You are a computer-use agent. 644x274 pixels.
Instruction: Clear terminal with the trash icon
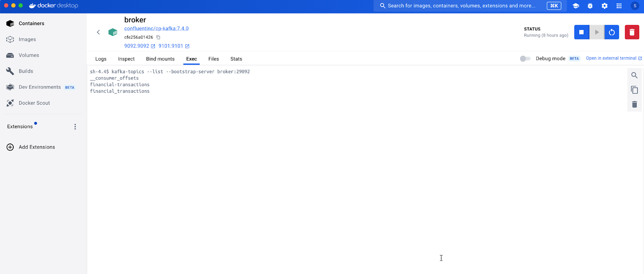(x=634, y=104)
